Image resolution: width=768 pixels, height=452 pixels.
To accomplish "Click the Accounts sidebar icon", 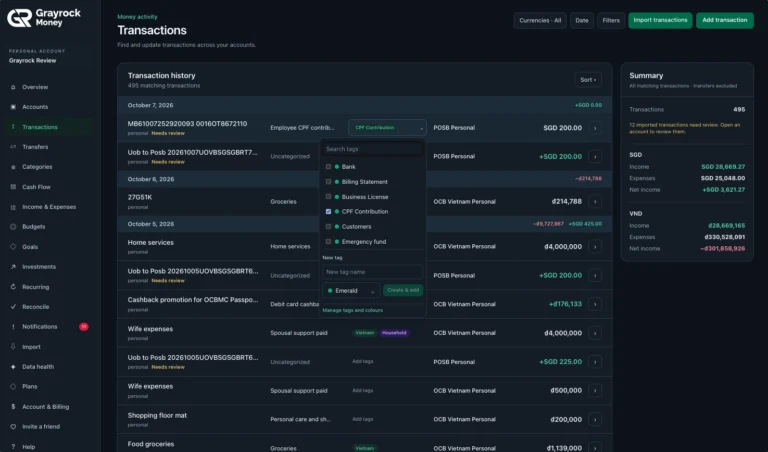I will (13, 107).
